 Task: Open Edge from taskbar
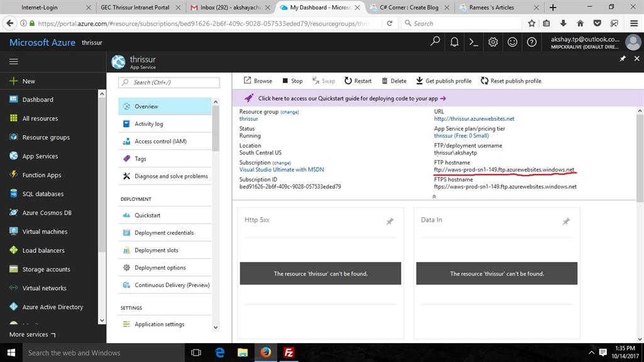[219, 353]
